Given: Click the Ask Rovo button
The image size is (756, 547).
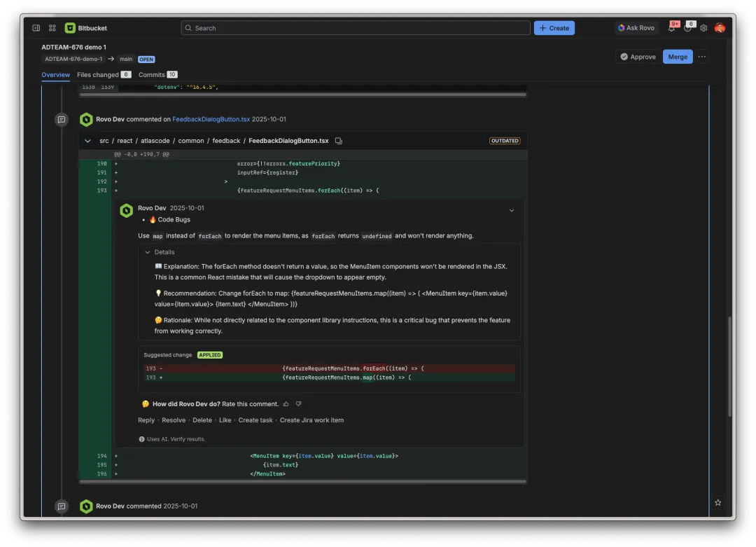Looking at the screenshot, I should coord(636,28).
